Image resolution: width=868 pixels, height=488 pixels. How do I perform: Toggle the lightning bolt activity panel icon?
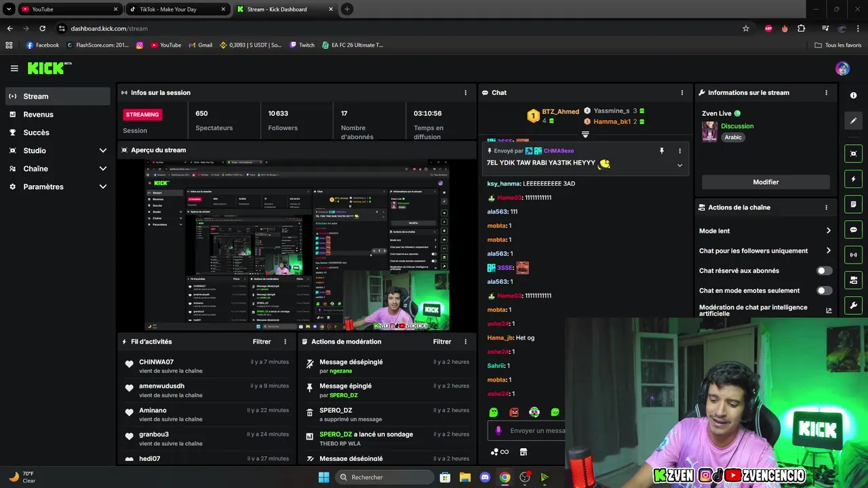(x=854, y=179)
